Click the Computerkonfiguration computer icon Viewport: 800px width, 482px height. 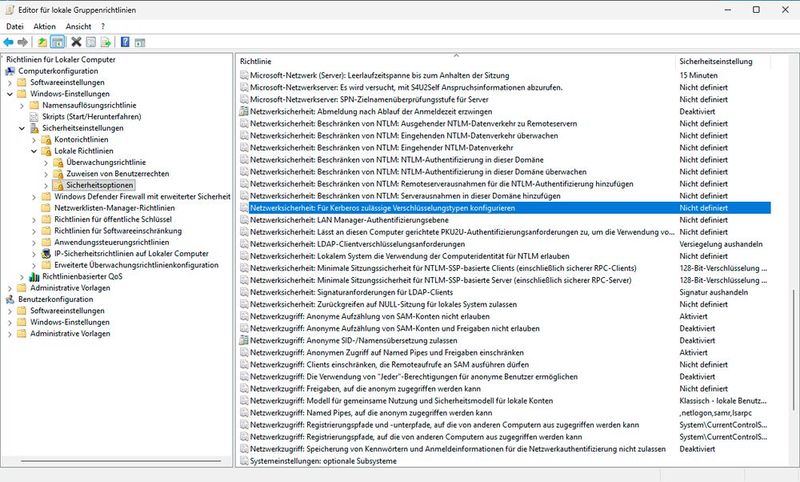(x=10, y=71)
